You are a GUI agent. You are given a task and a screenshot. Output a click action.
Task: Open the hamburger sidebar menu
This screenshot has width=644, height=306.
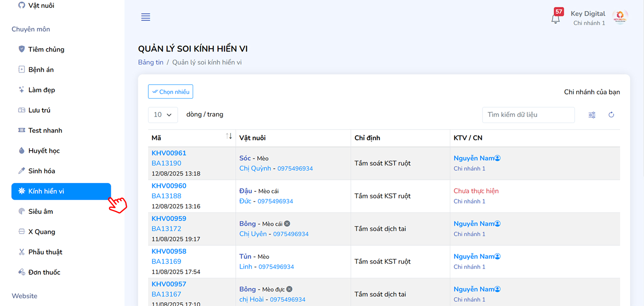tap(145, 17)
